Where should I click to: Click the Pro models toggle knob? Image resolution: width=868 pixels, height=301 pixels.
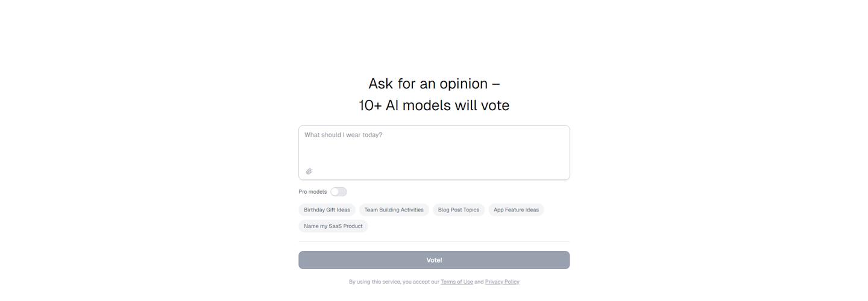tap(335, 192)
